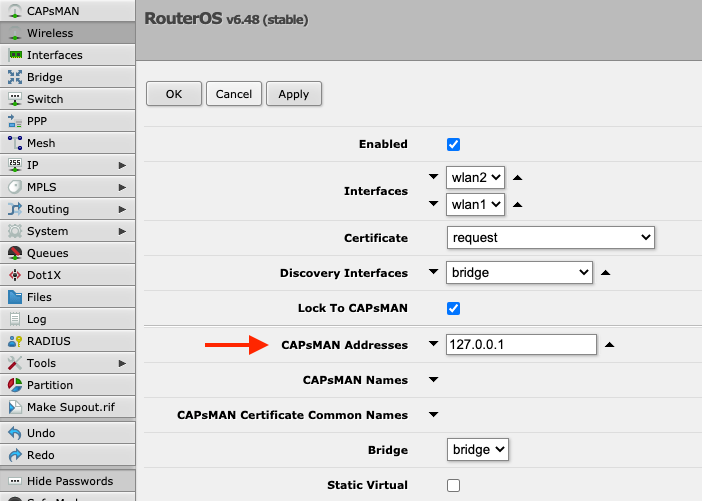The width and height of the screenshot is (702, 501).
Task: Remove CAPsMAN address with up arrow
Action: 609,345
